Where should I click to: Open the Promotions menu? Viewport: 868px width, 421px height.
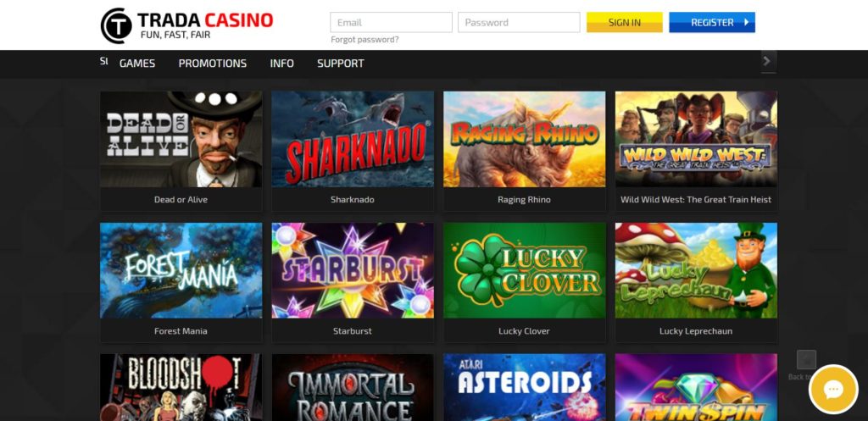213,64
